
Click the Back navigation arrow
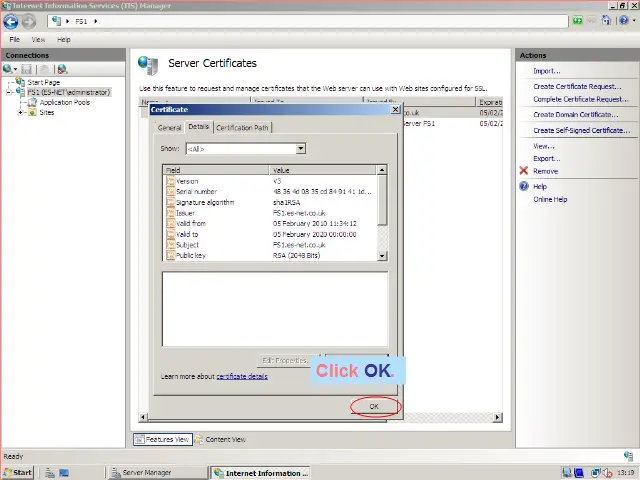tap(11, 22)
